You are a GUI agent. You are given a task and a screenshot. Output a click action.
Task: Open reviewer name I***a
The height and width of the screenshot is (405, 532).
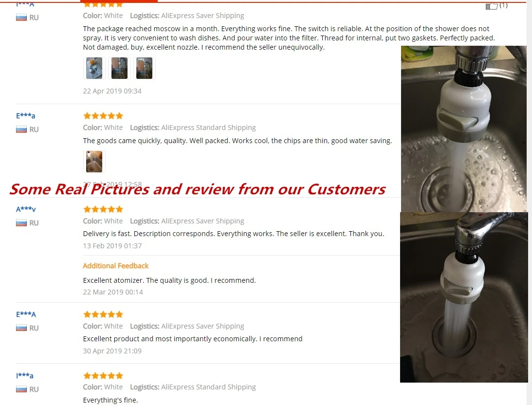point(25,375)
